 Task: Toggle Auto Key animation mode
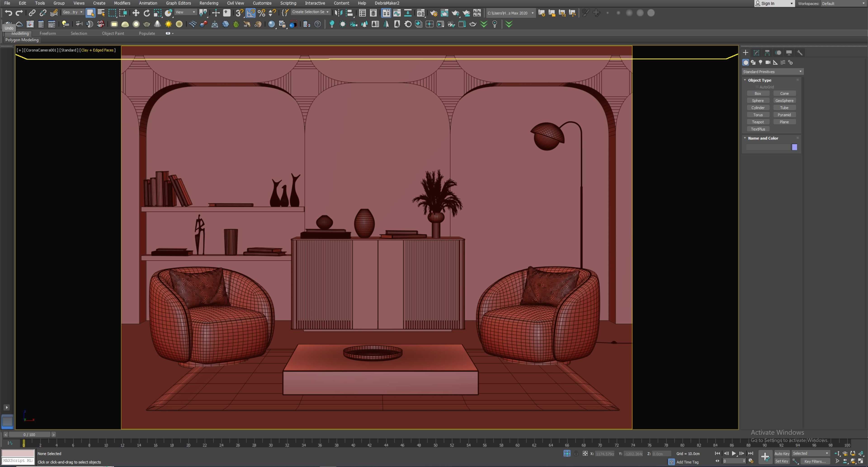pos(782,453)
